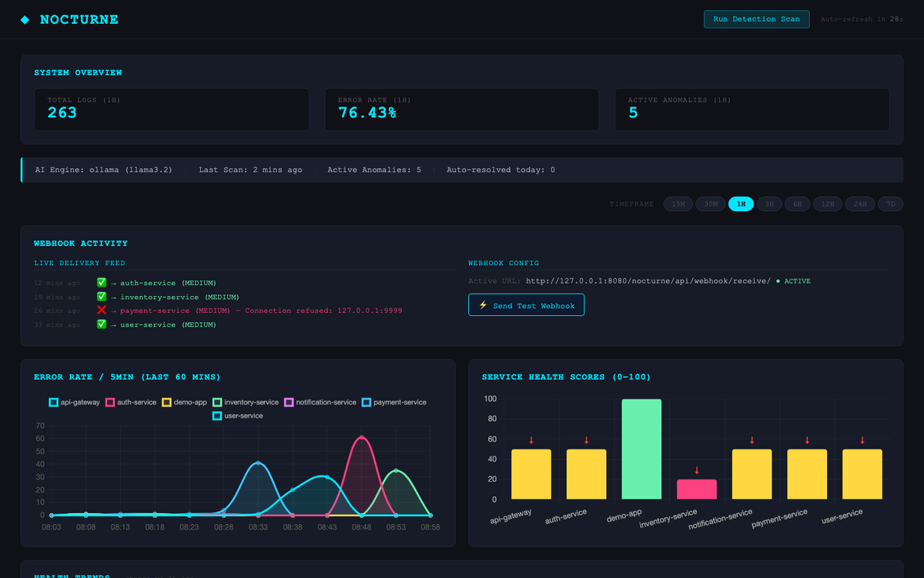Click the red down arrow above auth-service bar
The height and width of the screenshot is (578, 924).
pos(586,440)
